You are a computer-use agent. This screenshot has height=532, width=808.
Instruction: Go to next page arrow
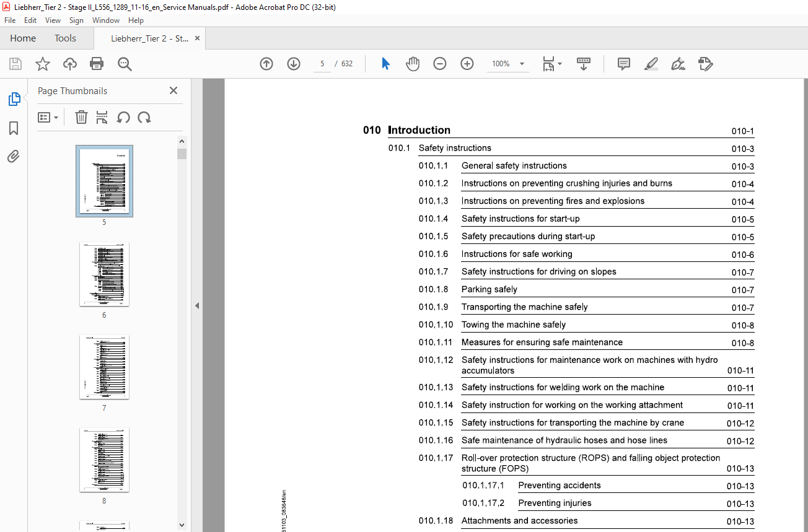(294, 64)
